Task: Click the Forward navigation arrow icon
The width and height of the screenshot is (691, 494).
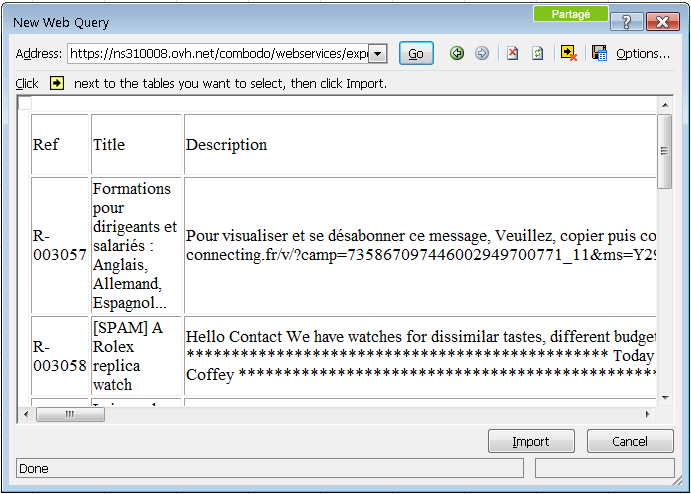Action: tap(482, 54)
